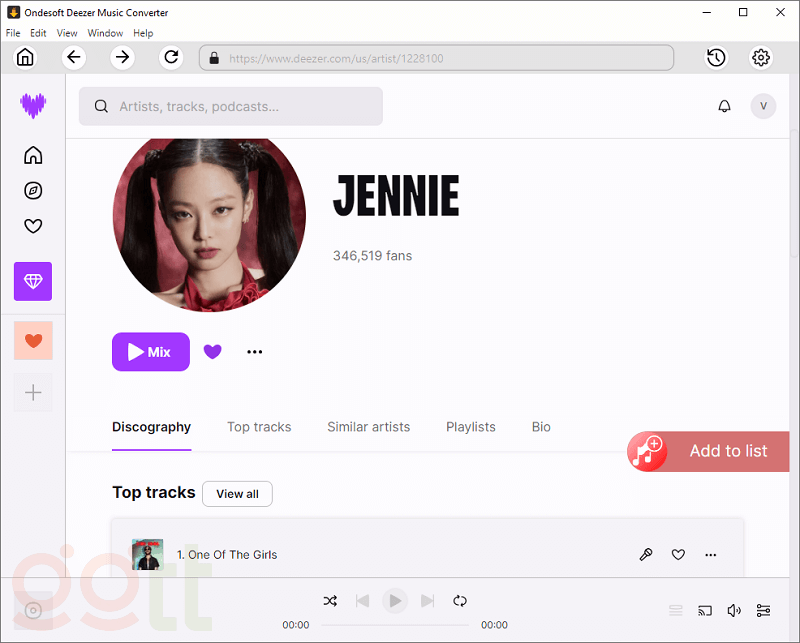The image size is (800, 643).
Task: Expand the artist more options ellipsis
Action: (x=255, y=352)
